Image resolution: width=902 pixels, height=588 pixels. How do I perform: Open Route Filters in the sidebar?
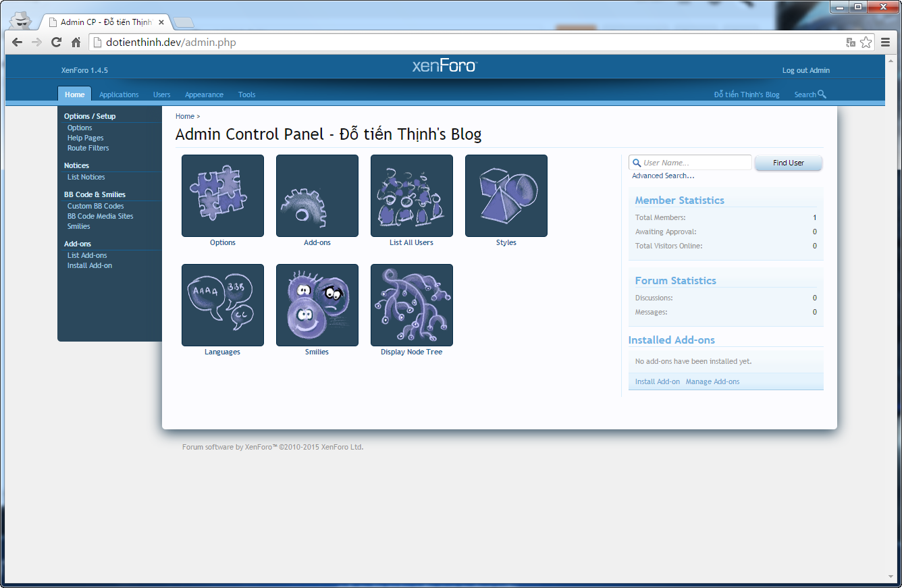(88, 148)
